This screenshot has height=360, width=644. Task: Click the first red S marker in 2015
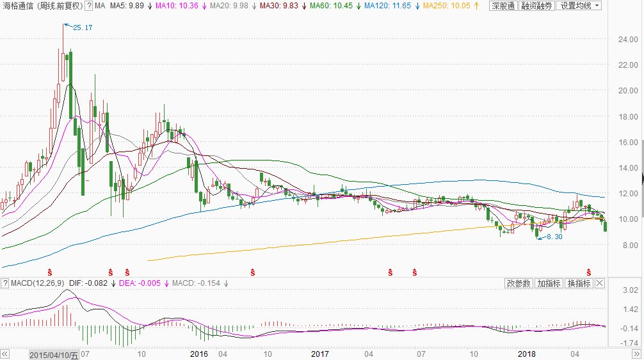click(x=50, y=272)
